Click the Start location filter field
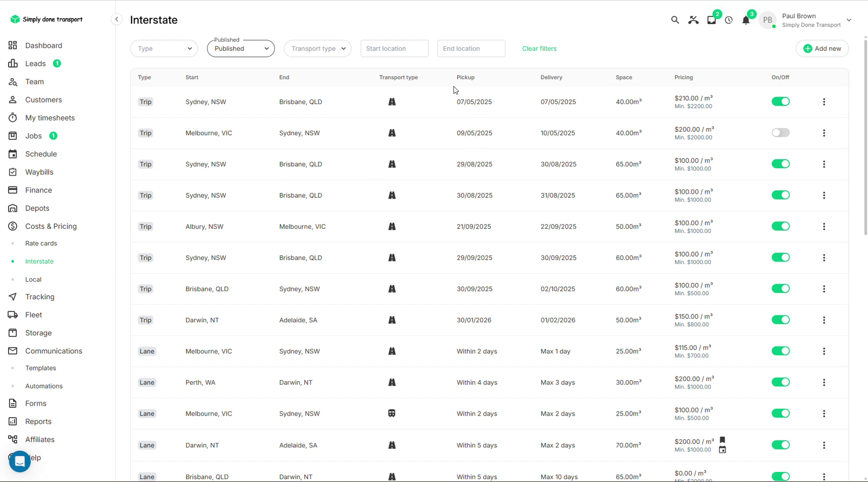This screenshot has width=868, height=482. [394, 49]
